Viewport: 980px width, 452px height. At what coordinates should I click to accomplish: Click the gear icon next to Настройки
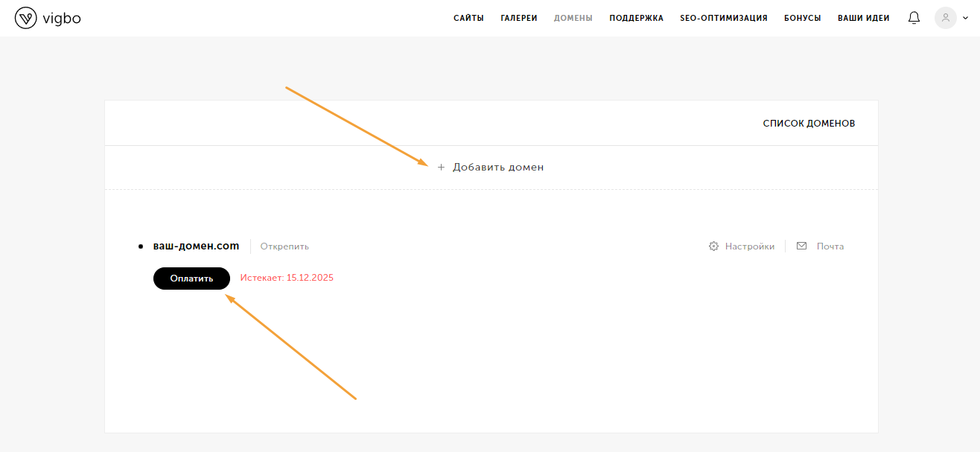(713, 246)
